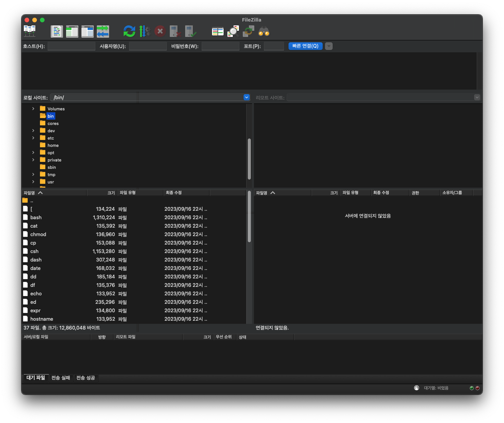Toggle the message log display
The width and height of the screenshot is (504, 423).
pyautogui.click(x=56, y=31)
